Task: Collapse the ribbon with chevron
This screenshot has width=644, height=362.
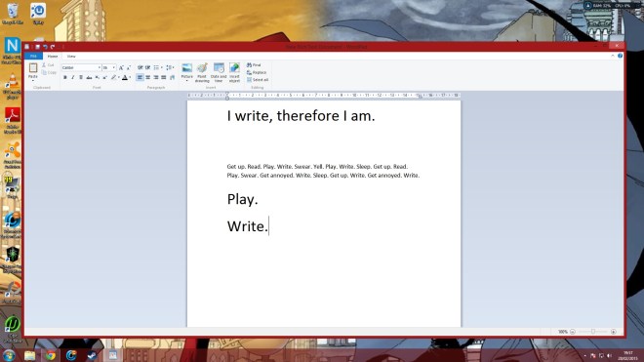Action: click(613, 56)
